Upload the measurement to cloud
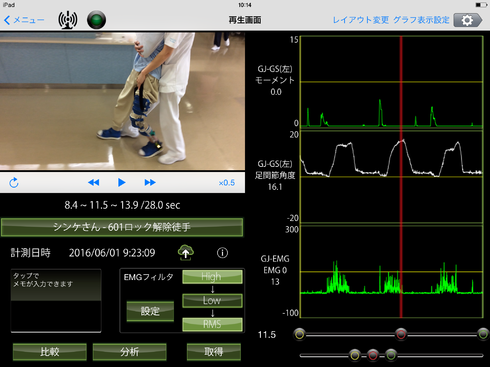Image resolution: width=490 pixels, height=367 pixels. 186,253
